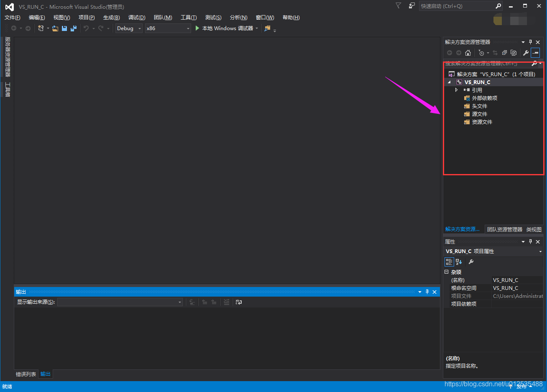Pin the Output panel
The image size is (547, 392).
pyautogui.click(x=427, y=292)
